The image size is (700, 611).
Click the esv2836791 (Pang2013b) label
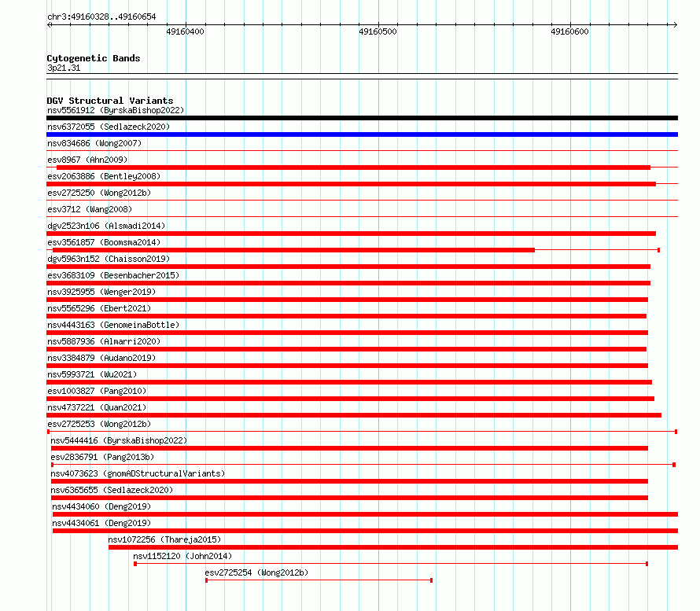tap(102, 457)
